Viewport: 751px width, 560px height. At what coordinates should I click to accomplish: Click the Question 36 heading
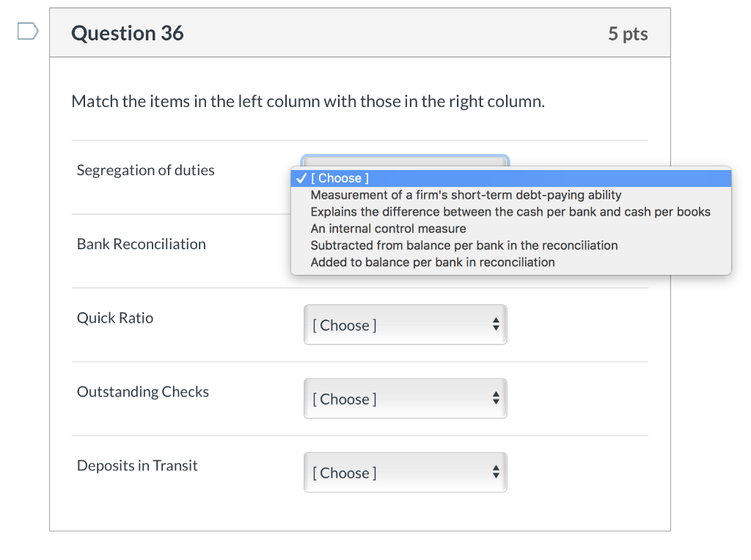pos(128,33)
